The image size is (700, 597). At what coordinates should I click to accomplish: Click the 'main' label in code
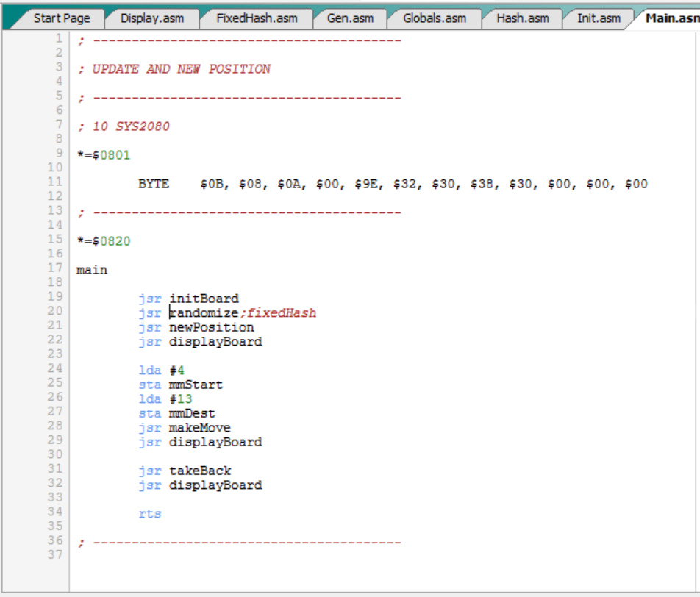[x=92, y=271]
